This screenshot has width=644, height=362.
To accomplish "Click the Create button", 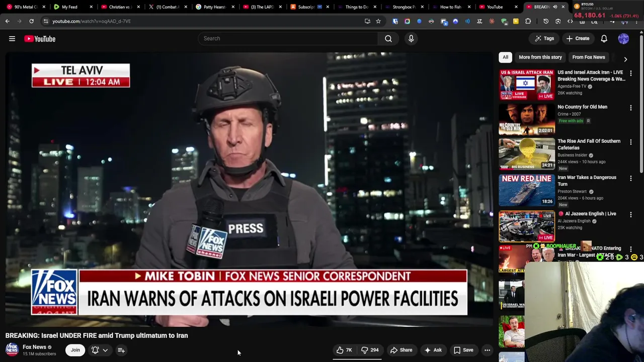I will pyautogui.click(x=577, y=38).
